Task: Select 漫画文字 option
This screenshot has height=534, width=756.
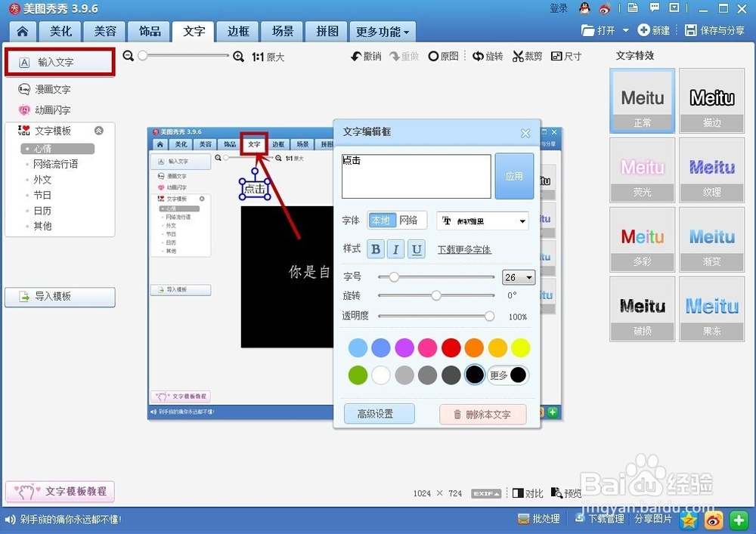Action: (x=45, y=89)
